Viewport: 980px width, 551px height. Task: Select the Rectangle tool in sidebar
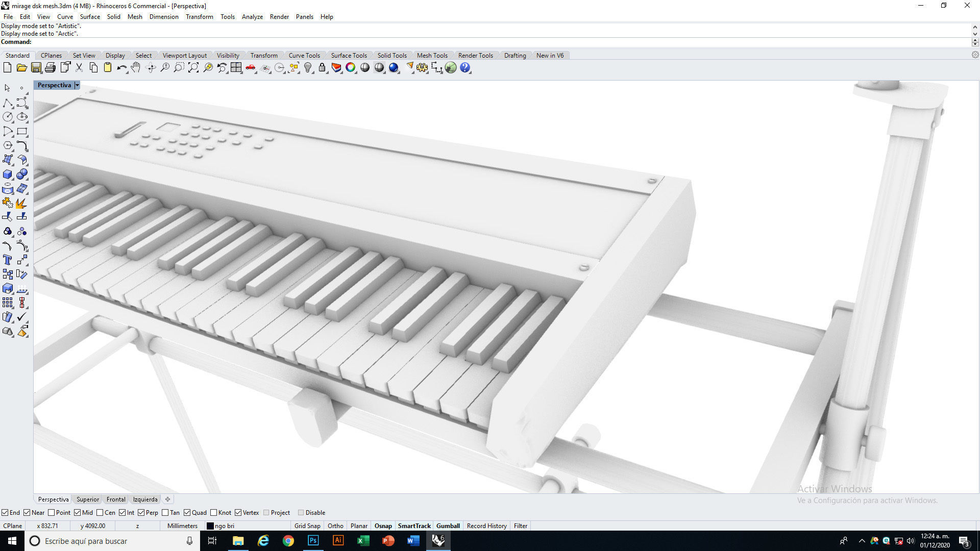(22, 131)
